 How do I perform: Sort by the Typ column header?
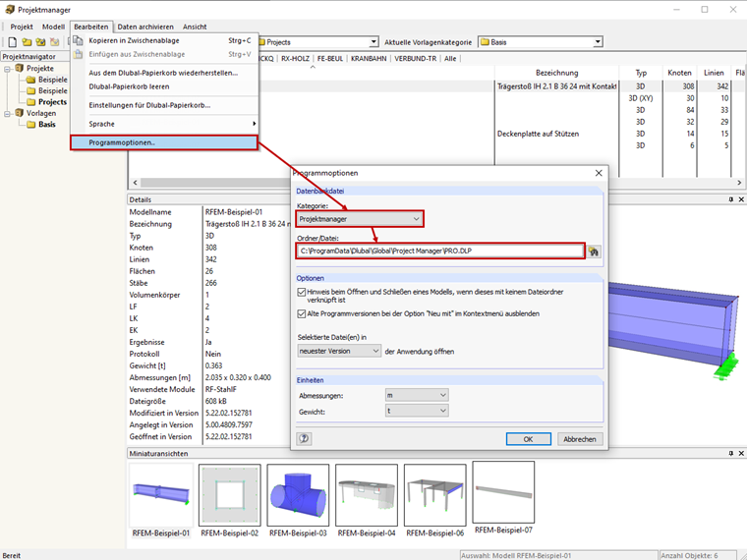tap(641, 73)
